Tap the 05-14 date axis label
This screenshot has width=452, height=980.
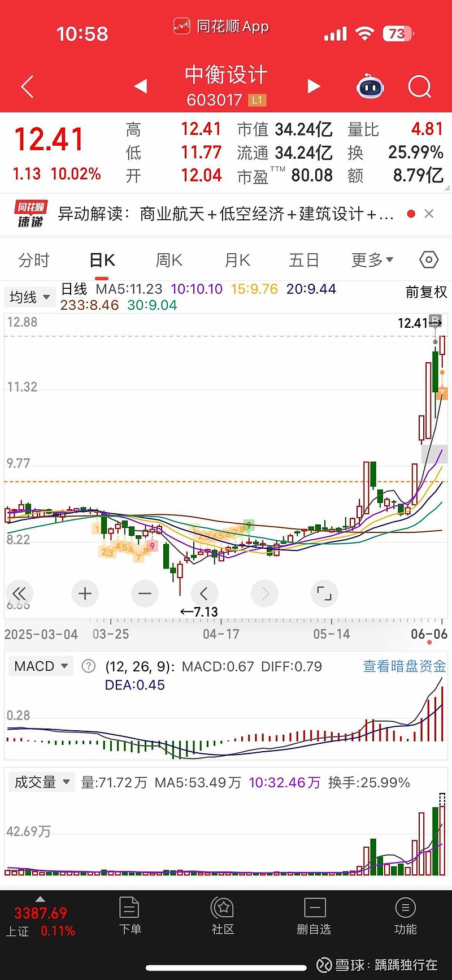pos(332,634)
